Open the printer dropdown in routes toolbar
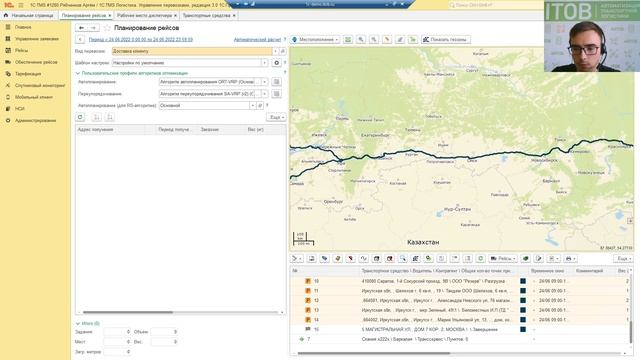The height and width of the screenshot is (360, 640). point(570,258)
